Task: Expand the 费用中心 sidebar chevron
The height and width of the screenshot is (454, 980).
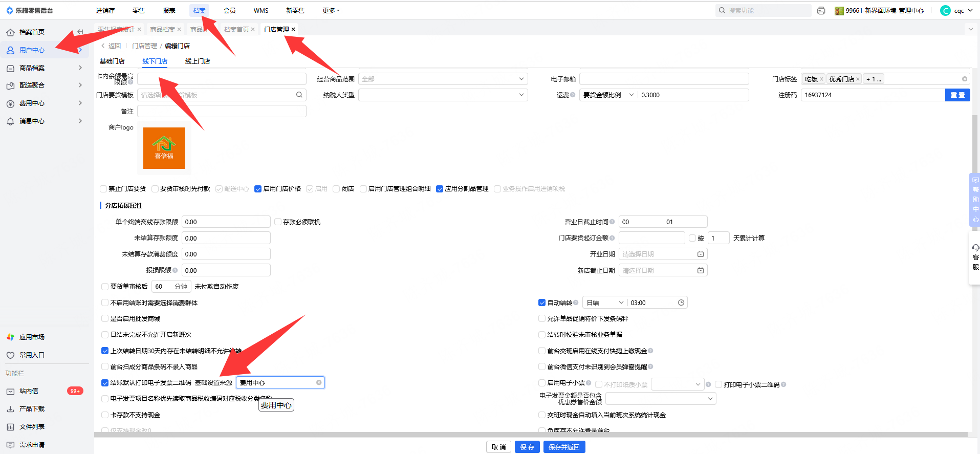Action: click(80, 103)
